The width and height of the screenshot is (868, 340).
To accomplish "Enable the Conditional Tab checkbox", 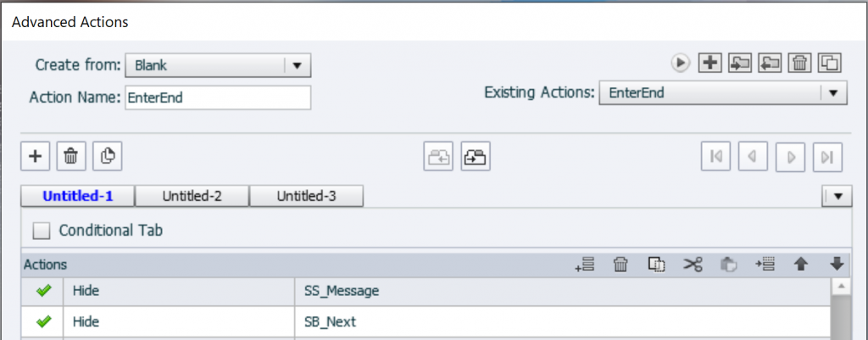I will (42, 231).
